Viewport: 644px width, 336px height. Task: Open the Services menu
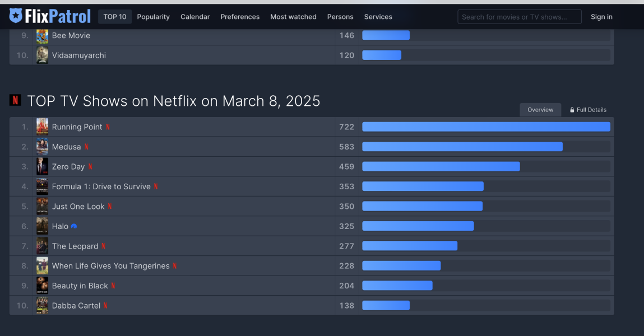coord(378,17)
